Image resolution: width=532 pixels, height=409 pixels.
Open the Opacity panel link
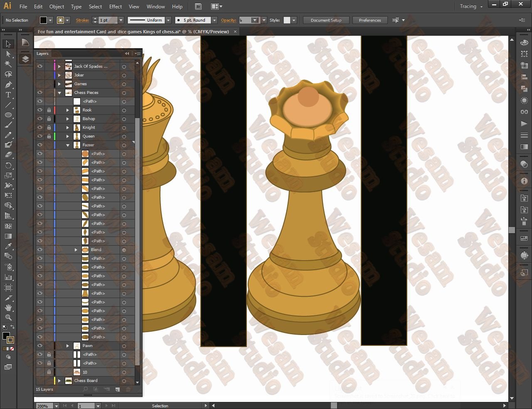(229, 20)
